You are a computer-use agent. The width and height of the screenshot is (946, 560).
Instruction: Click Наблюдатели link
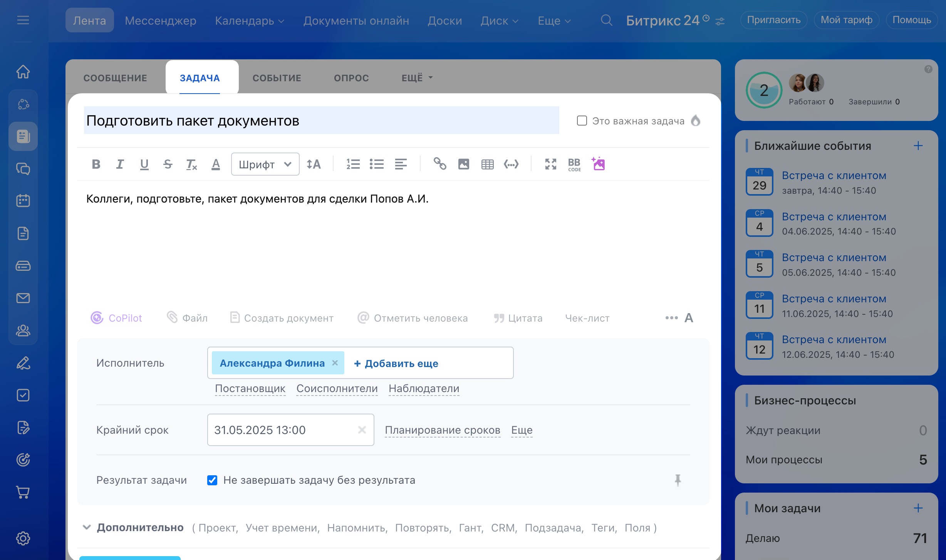pos(424,389)
